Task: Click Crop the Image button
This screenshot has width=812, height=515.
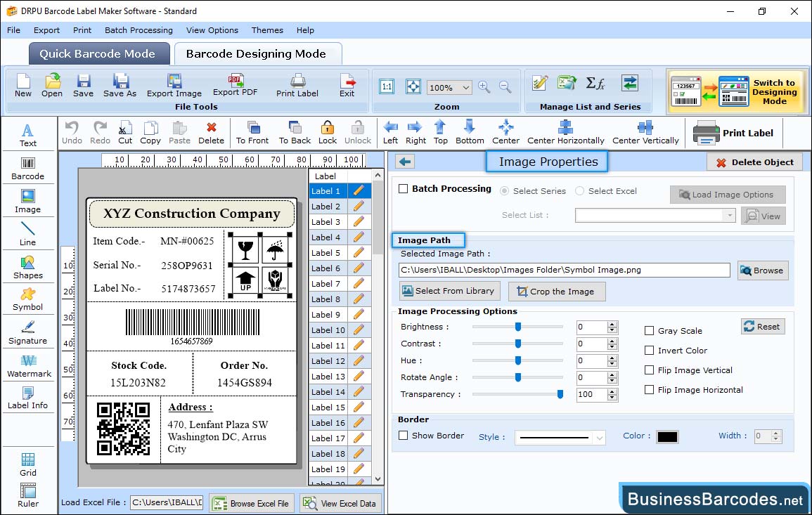Action: click(557, 292)
